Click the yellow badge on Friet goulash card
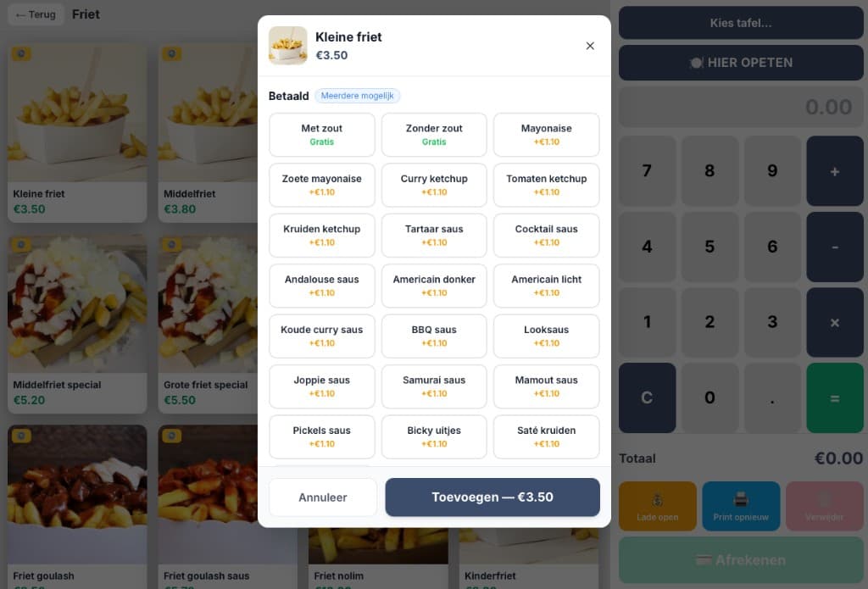The width and height of the screenshot is (868, 589). click(21, 436)
